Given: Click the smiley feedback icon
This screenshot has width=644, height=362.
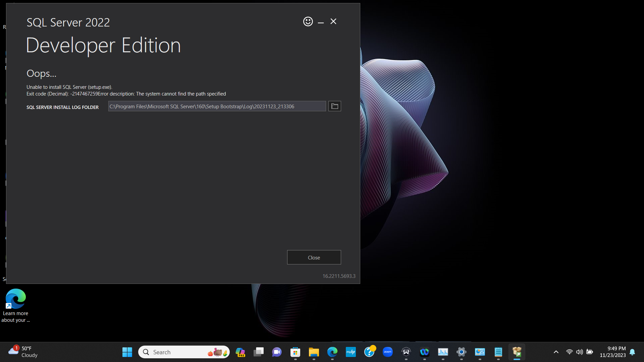Looking at the screenshot, I should click(308, 21).
